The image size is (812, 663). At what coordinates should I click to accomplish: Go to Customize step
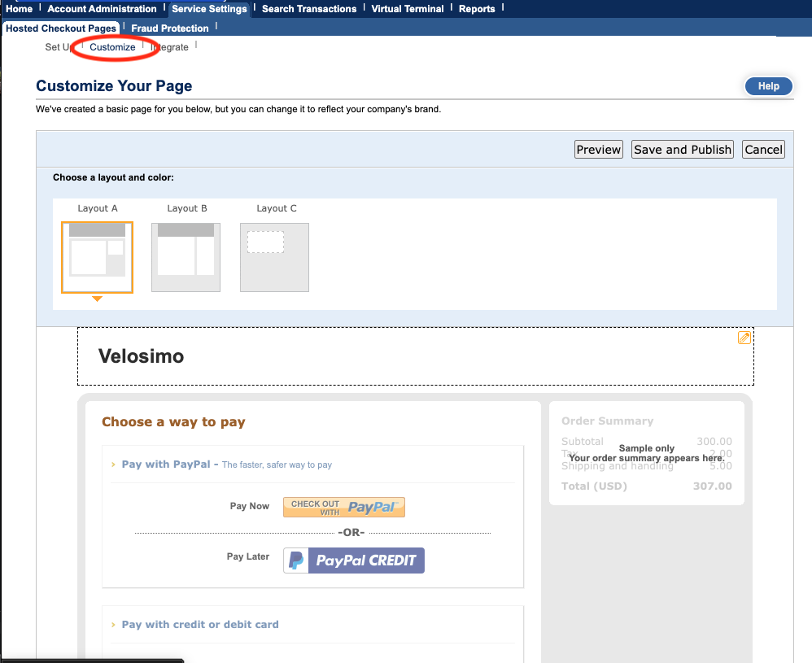tap(112, 47)
